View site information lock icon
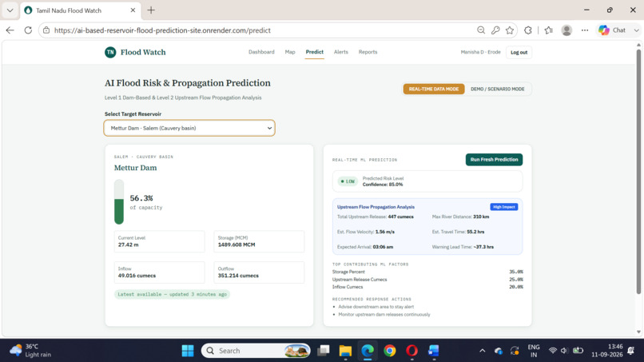644x362 pixels. pyautogui.click(x=46, y=30)
